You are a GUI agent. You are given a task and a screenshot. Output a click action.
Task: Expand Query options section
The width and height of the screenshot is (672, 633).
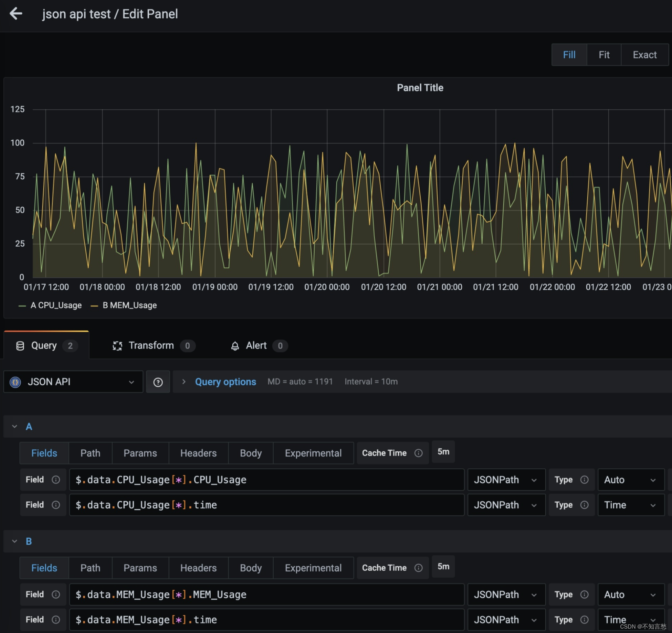[x=184, y=382]
